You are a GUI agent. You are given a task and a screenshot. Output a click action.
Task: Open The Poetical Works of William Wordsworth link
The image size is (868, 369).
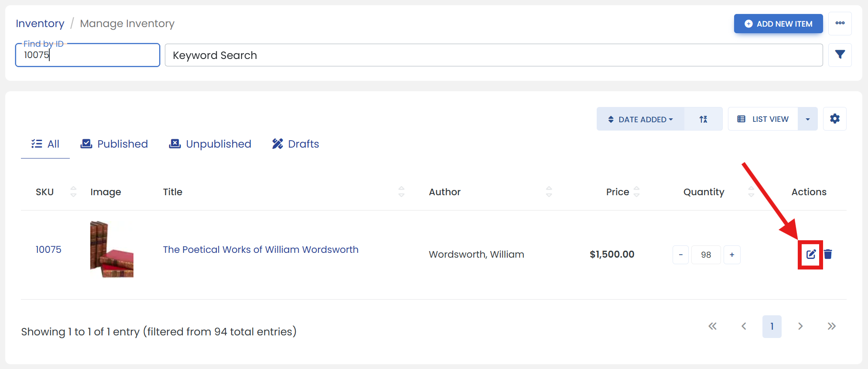[260, 250]
